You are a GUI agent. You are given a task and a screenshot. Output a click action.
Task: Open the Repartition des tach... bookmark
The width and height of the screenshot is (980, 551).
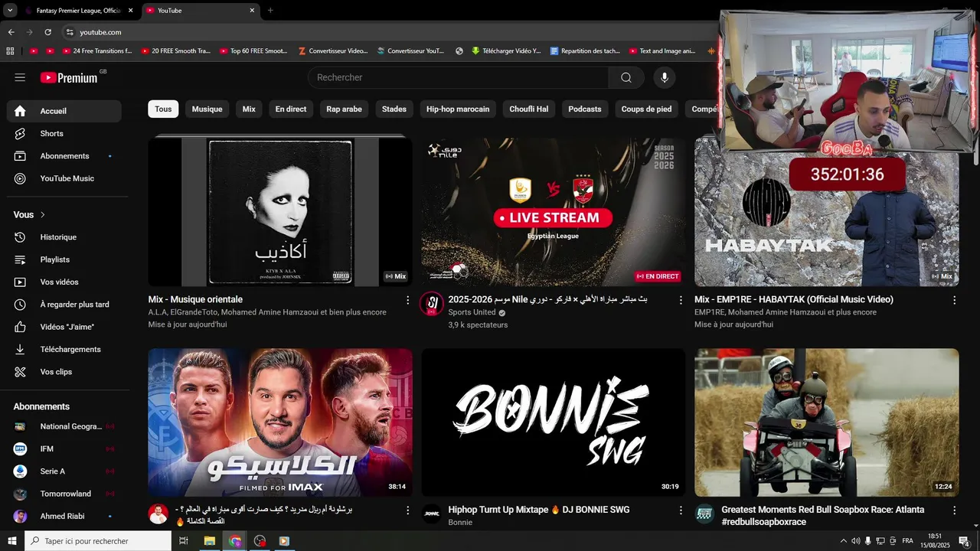coord(584,51)
